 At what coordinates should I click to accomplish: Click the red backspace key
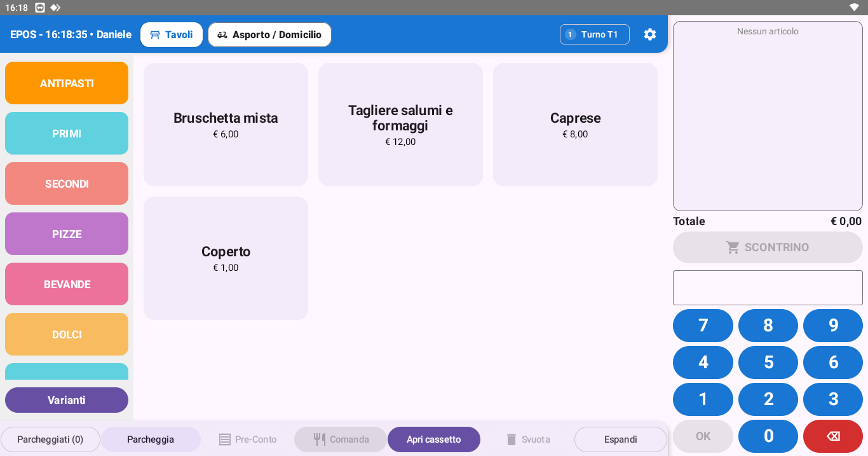coord(833,436)
